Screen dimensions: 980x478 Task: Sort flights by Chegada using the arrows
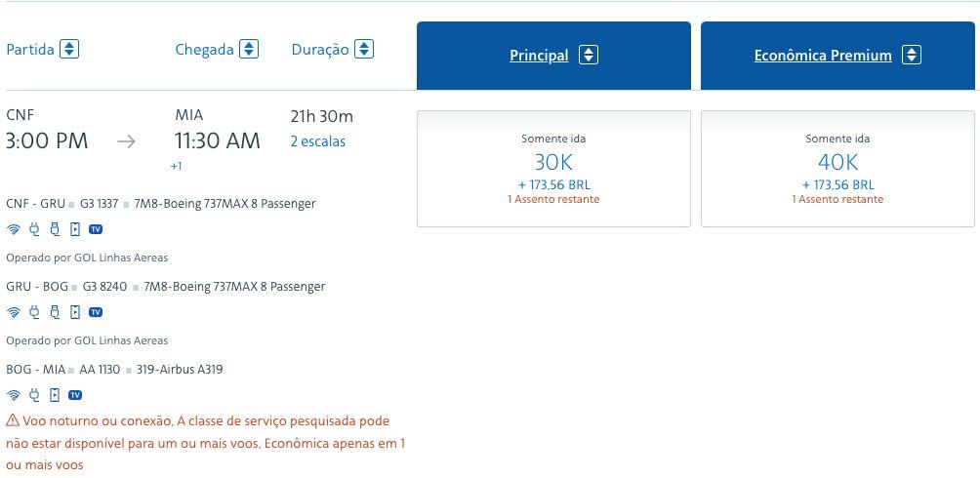coord(249,49)
